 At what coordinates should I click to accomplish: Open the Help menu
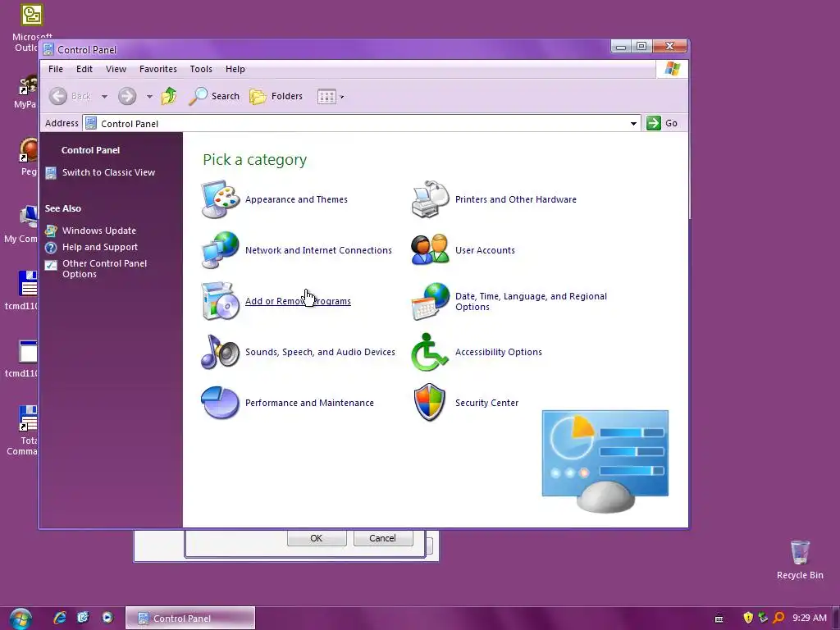coord(235,69)
